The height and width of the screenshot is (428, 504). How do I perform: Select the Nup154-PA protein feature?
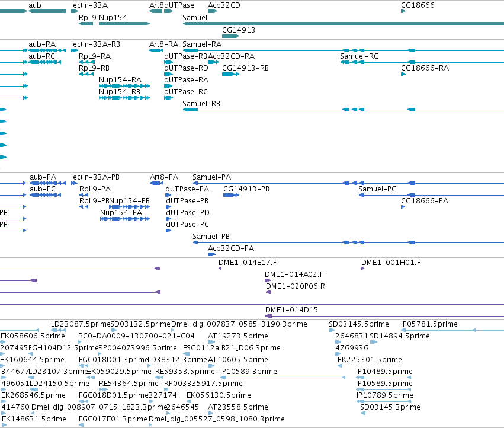point(125,219)
